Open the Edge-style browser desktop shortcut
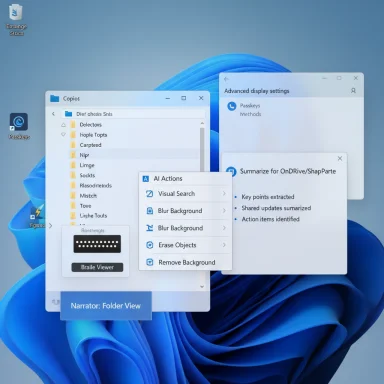Viewport: 384px width, 384px height. point(19,122)
